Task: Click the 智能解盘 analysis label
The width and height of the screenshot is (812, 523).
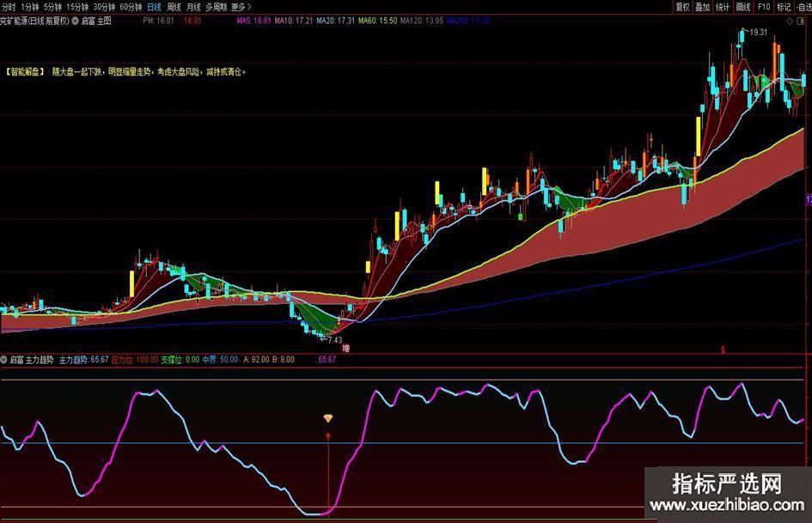Action: (x=25, y=72)
